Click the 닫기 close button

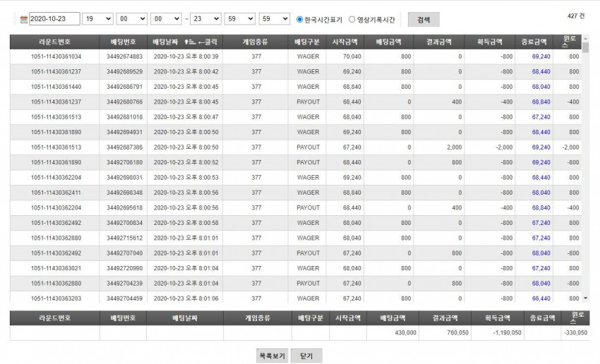[x=306, y=356]
